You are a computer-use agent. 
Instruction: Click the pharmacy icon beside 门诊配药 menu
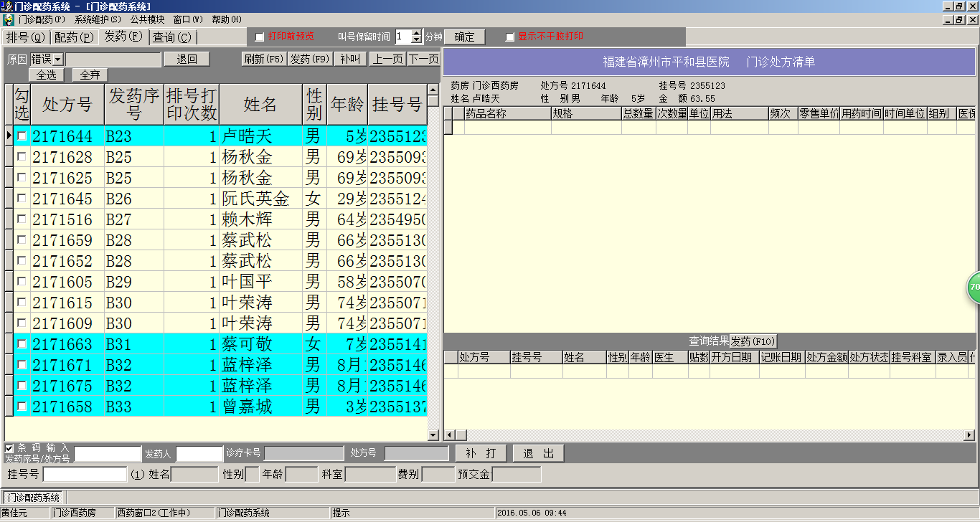(8, 19)
